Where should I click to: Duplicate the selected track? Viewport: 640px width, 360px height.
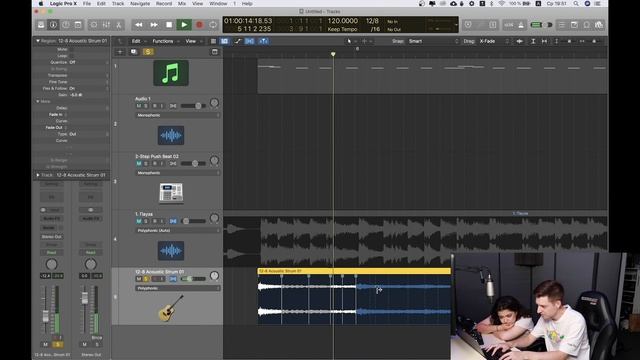point(134,52)
